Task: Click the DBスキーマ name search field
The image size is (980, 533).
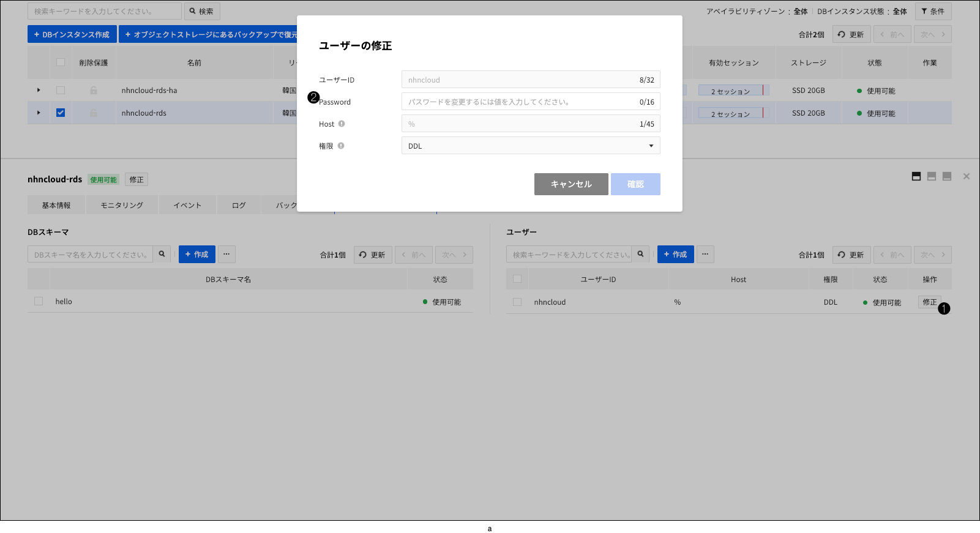Action: click(x=90, y=254)
